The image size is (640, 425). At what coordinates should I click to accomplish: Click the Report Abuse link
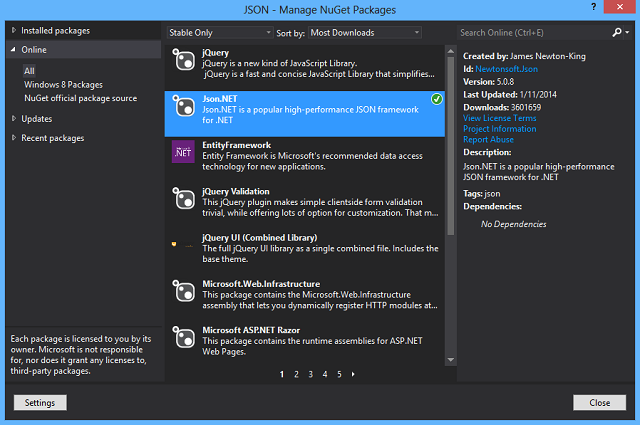[489, 139]
